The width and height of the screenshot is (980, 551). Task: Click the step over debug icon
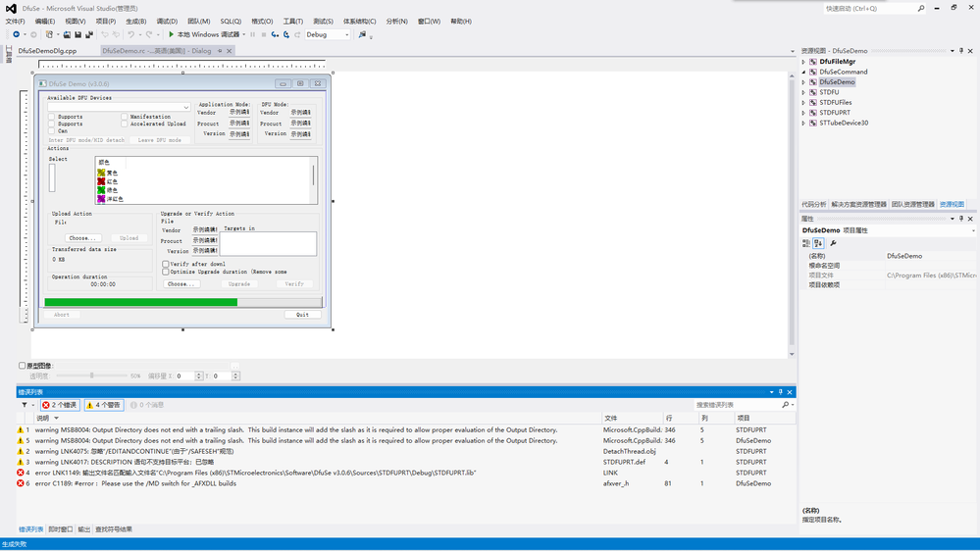pos(286,34)
